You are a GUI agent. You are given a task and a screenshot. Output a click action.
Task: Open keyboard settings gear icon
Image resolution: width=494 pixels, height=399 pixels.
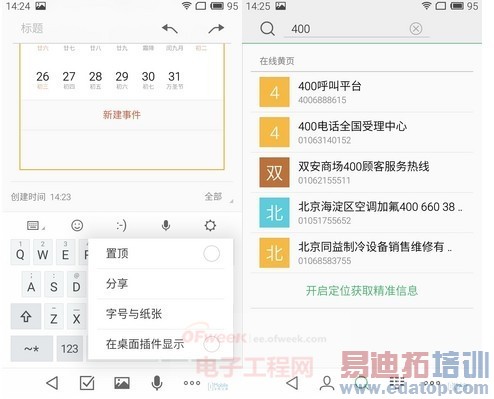[x=210, y=226]
